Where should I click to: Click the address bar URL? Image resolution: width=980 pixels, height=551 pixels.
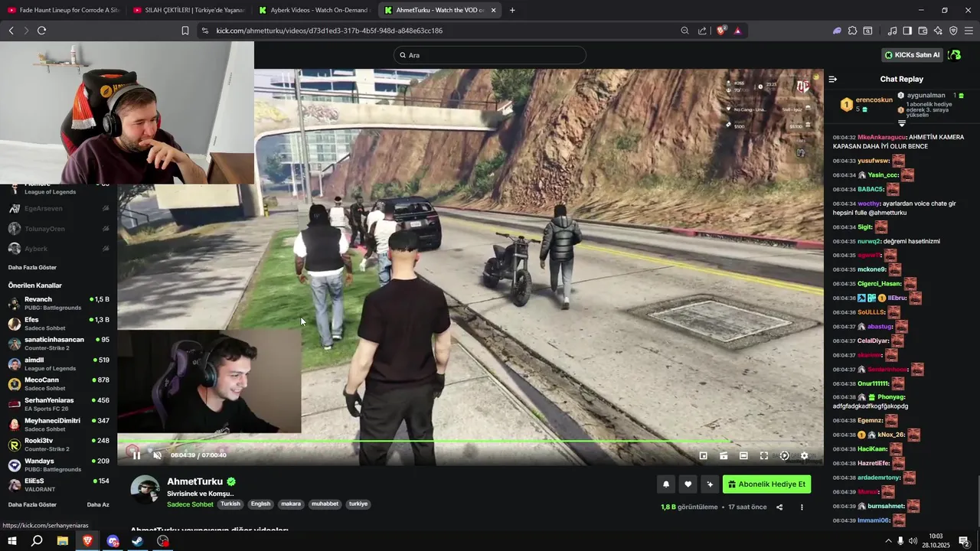[x=329, y=31]
